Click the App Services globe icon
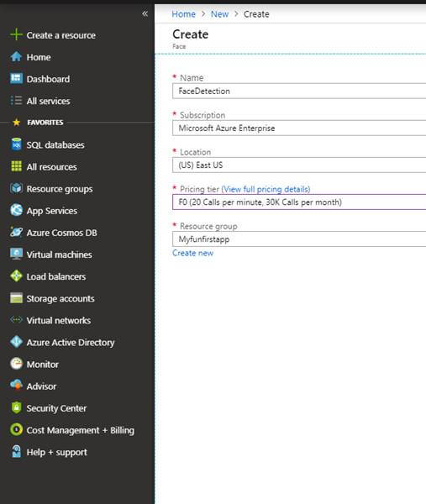426x504 pixels. tap(16, 210)
